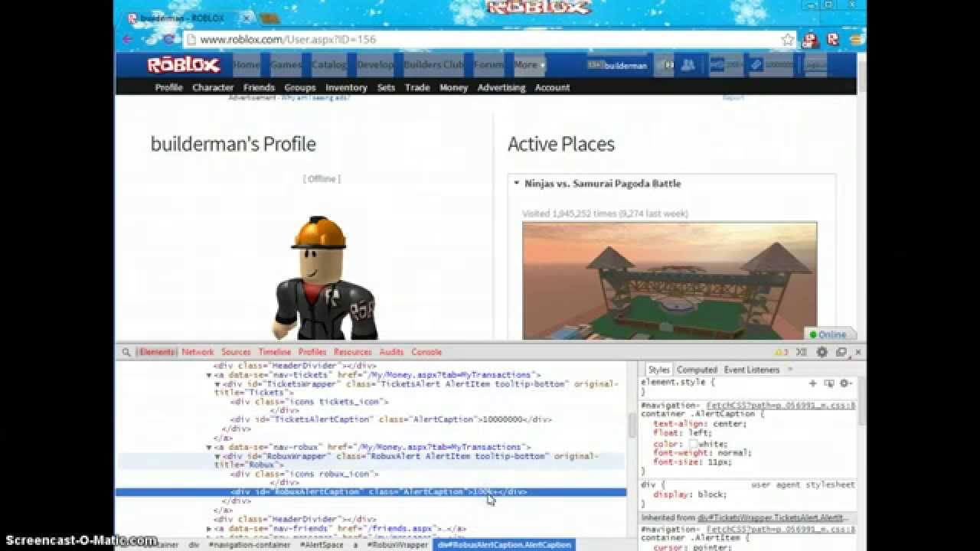Open the Account link
980x551 pixels.
[x=552, y=88]
